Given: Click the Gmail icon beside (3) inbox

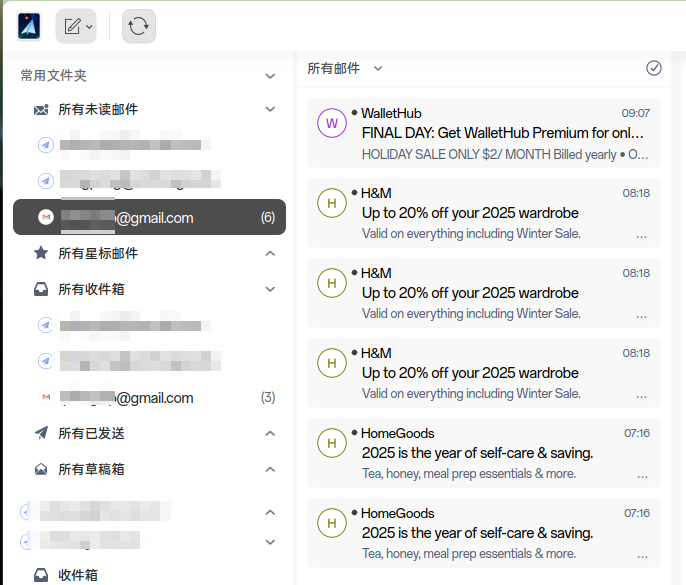Looking at the screenshot, I should click(46, 397).
